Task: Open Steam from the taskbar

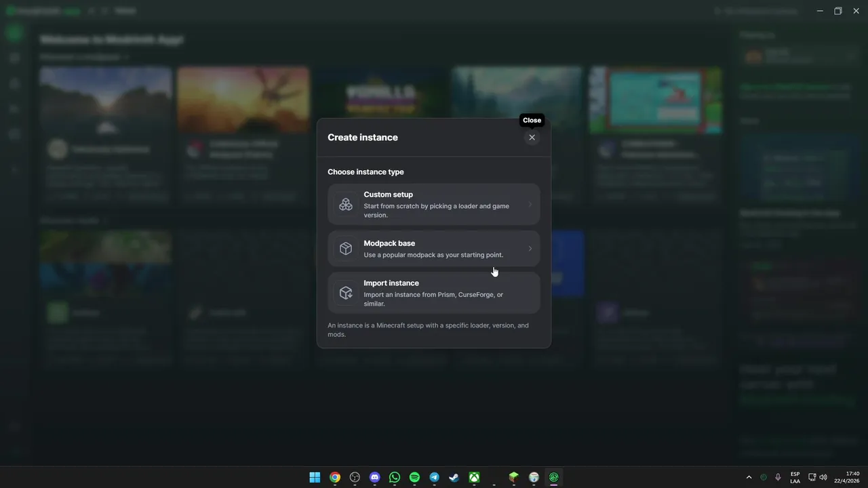Action: click(454, 477)
